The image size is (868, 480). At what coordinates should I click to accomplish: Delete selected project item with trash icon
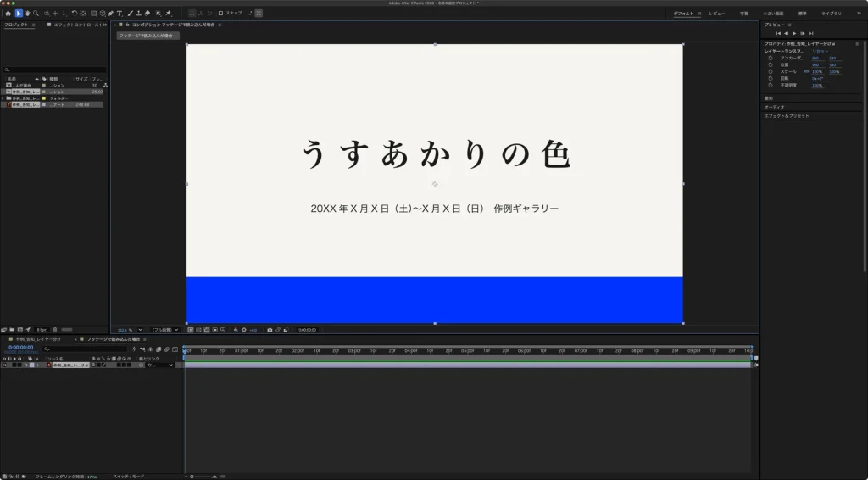[55, 329]
